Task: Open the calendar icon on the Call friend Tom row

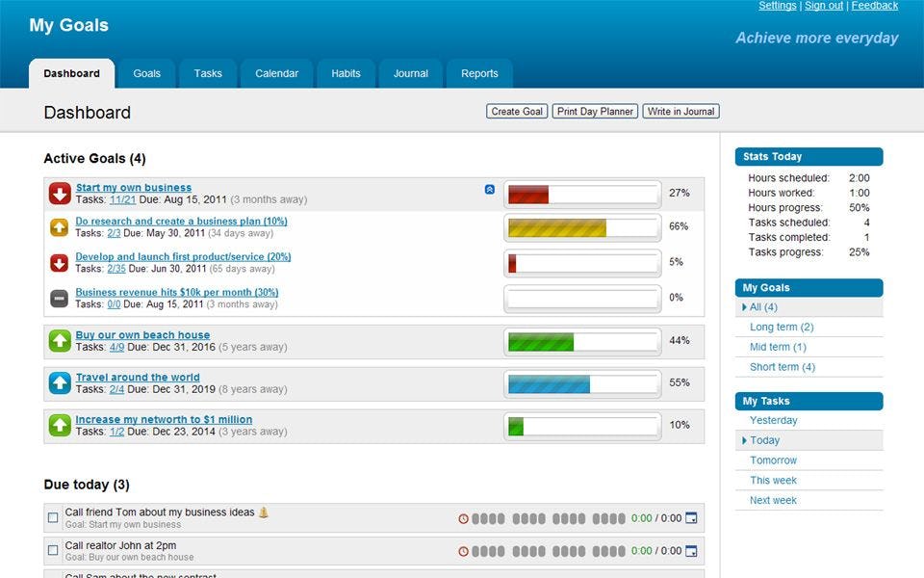Action: (x=692, y=517)
